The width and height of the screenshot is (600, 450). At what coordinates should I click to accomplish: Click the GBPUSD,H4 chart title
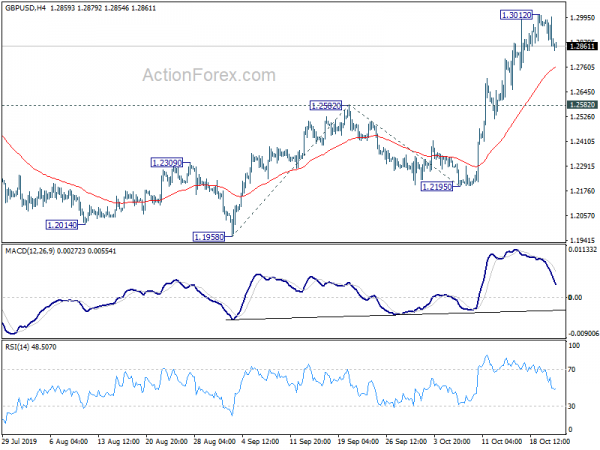click(25, 8)
